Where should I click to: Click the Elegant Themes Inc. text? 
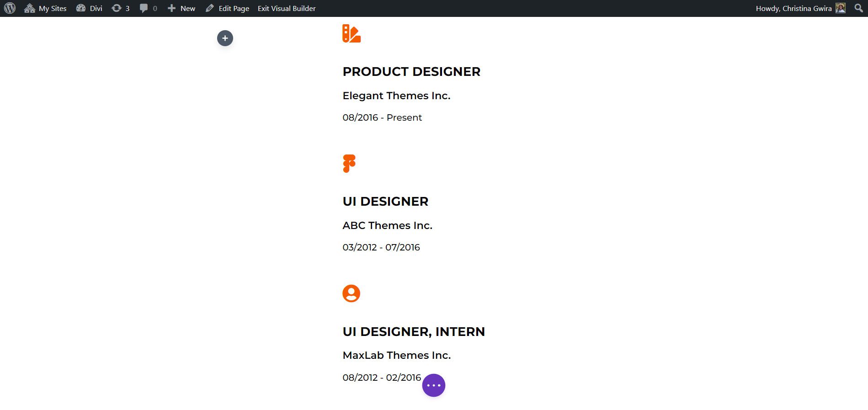pos(396,96)
